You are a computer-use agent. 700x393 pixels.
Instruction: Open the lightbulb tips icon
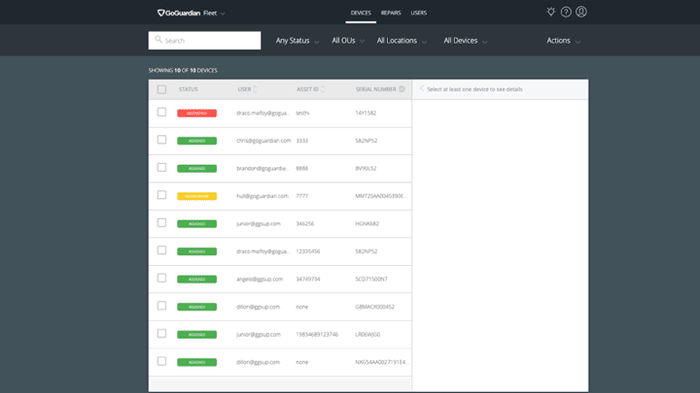click(x=551, y=12)
